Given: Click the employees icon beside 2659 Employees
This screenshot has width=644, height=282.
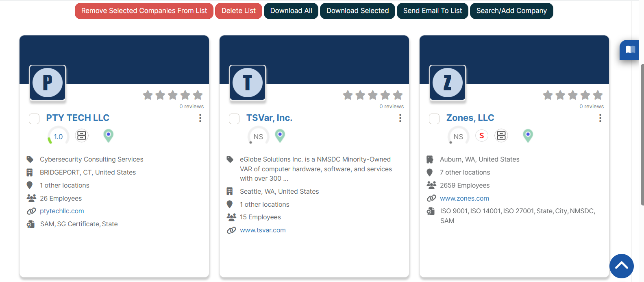Looking at the screenshot, I should coord(431,185).
